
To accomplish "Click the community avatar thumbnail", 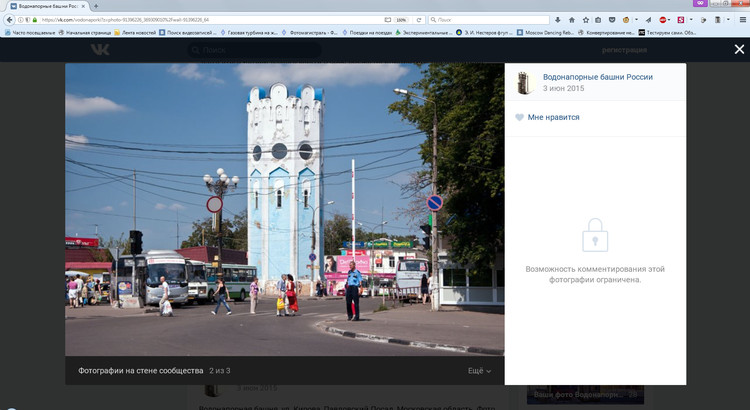I will pyautogui.click(x=525, y=82).
